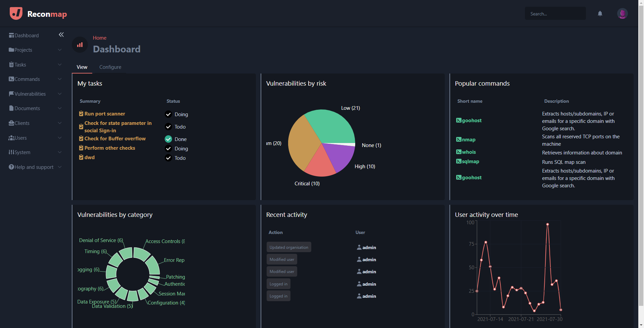
Task: Open the user avatar menu
Action: (622, 14)
